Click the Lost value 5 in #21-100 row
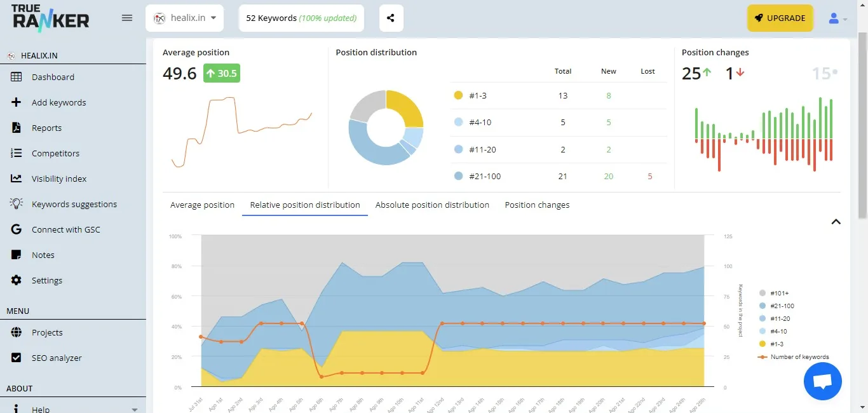This screenshot has height=413, width=868. 649,176
